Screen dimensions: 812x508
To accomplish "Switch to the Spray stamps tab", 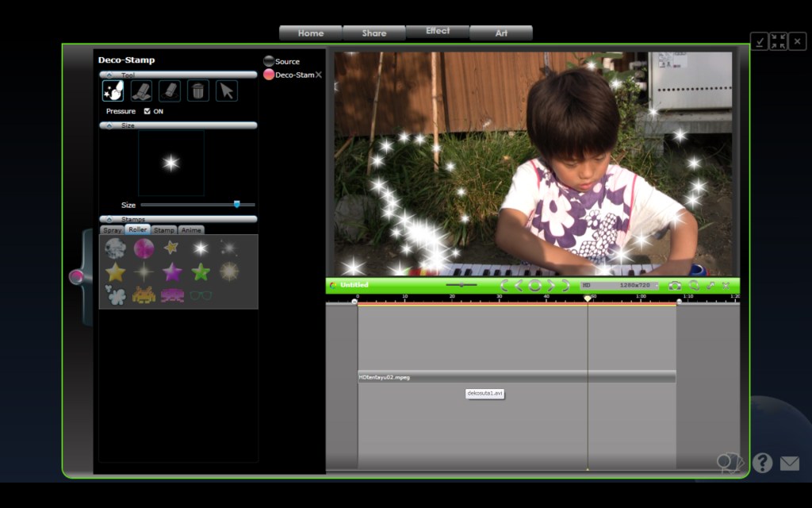I will click(112, 229).
